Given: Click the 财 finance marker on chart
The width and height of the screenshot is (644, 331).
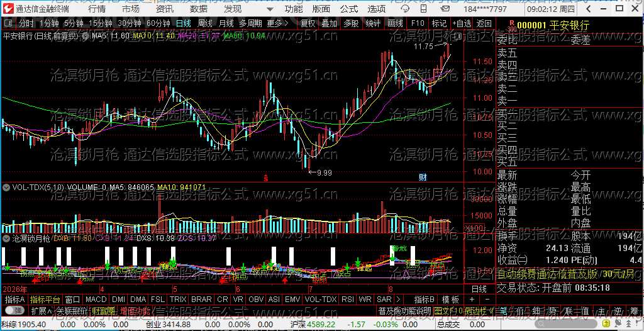Looking at the screenshot, I should [x=423, y=177].
